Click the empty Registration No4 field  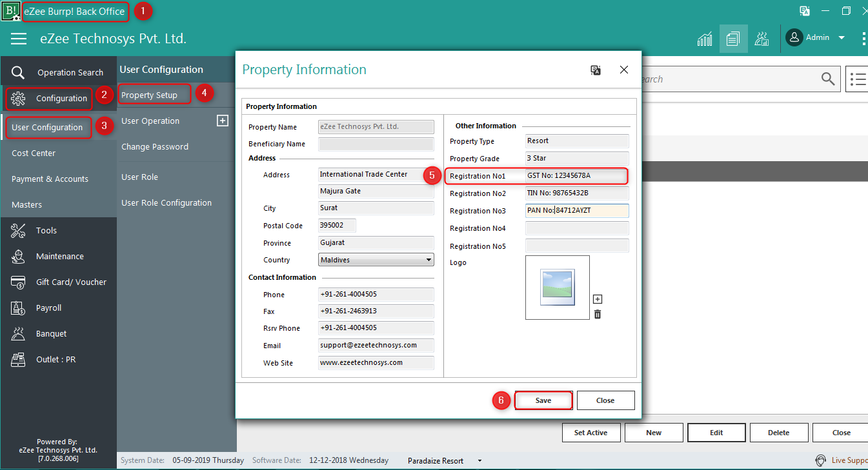pos(577,228)
